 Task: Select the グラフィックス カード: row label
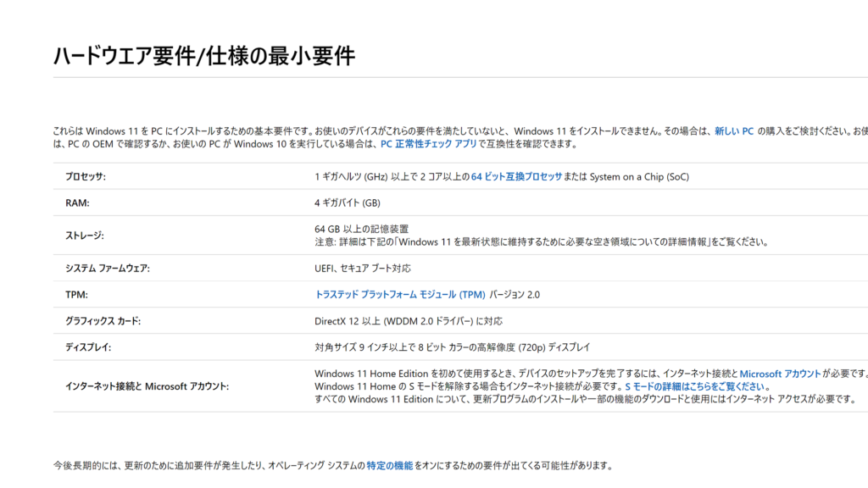[103, 321]
